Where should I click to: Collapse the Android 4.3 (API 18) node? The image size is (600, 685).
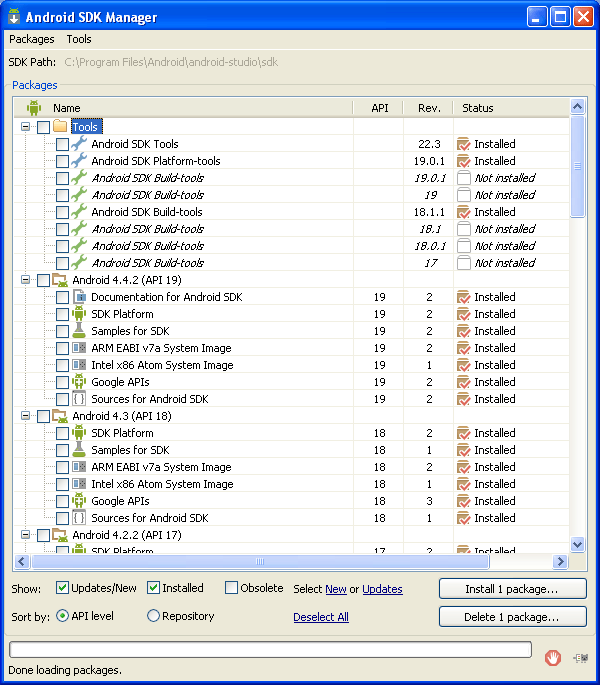(25, 415)
